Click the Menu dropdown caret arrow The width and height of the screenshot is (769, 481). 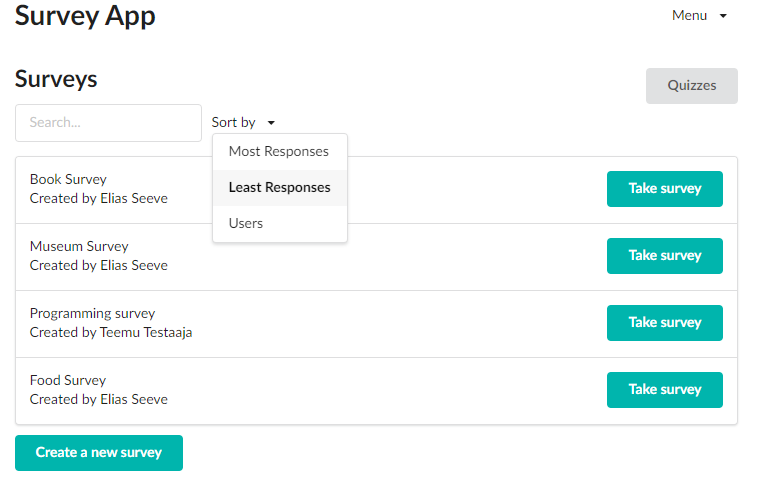coord(723,16)
